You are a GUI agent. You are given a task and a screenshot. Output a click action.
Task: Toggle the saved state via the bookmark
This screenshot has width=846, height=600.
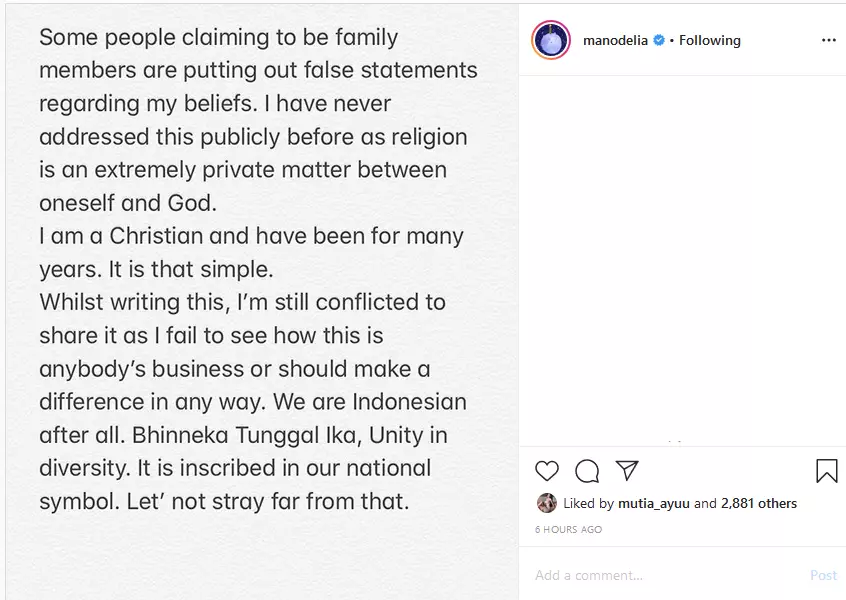pos(826,470)
